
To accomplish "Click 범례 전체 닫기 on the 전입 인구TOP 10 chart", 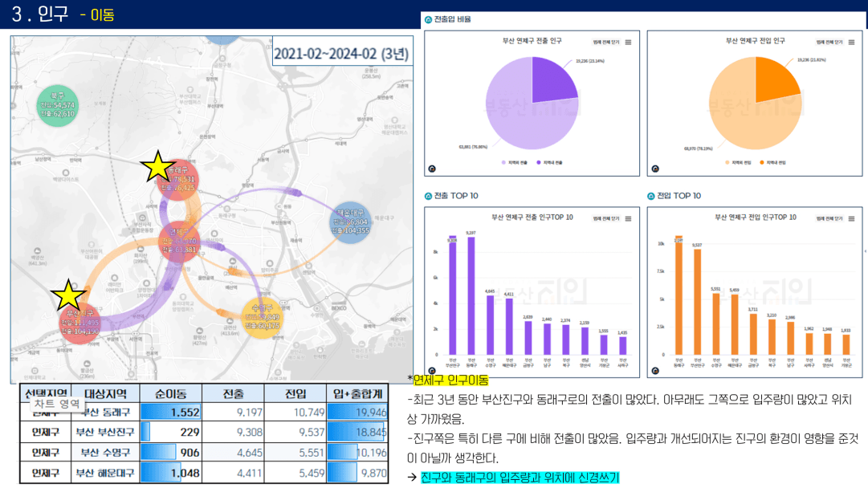I will [x=829, y=218].
